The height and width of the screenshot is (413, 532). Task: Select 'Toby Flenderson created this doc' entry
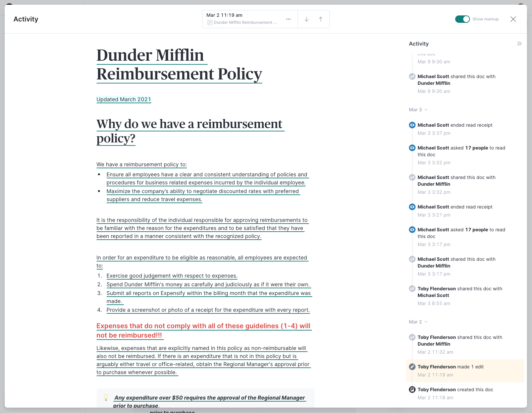coord(465,394)
